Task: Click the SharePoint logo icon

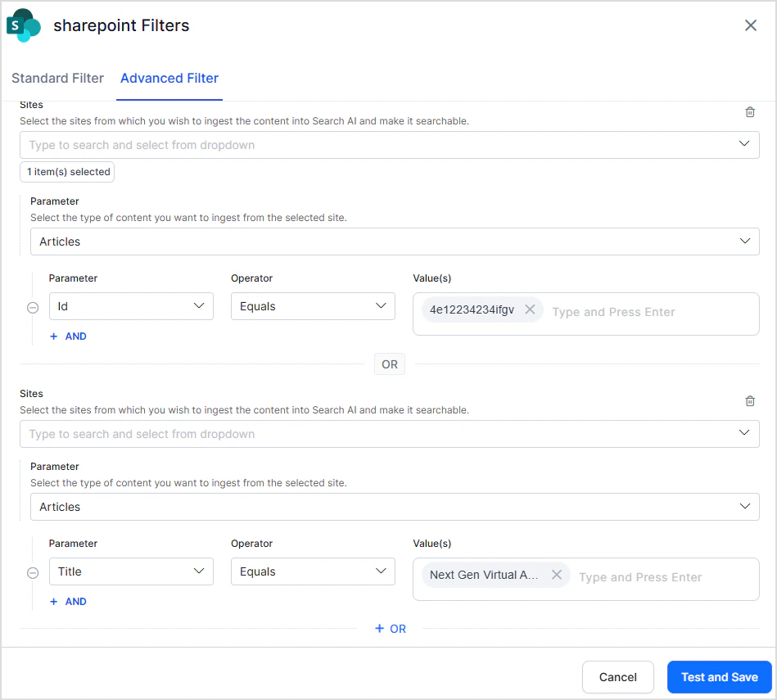Action: (x=23, y=25)
